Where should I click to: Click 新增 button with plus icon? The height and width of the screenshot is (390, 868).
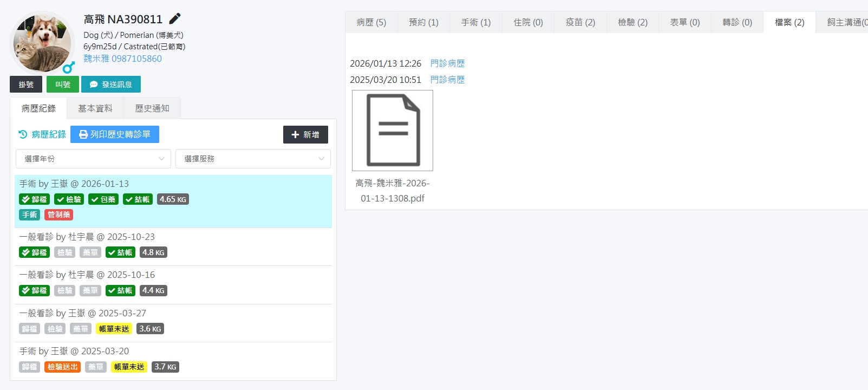305,134
